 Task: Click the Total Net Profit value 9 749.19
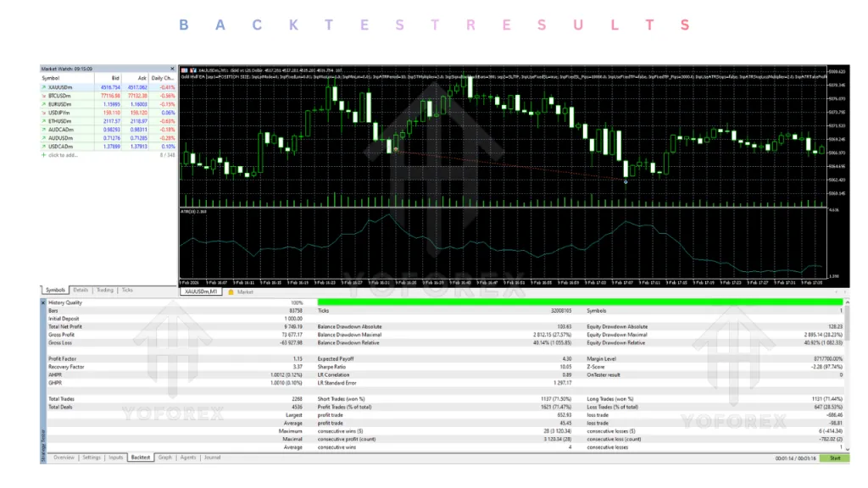tap(292, 327)
